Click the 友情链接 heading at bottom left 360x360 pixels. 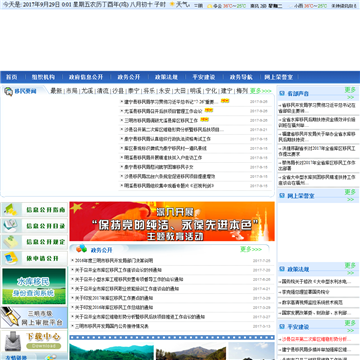pyautogui.click(x=16, y=357)
